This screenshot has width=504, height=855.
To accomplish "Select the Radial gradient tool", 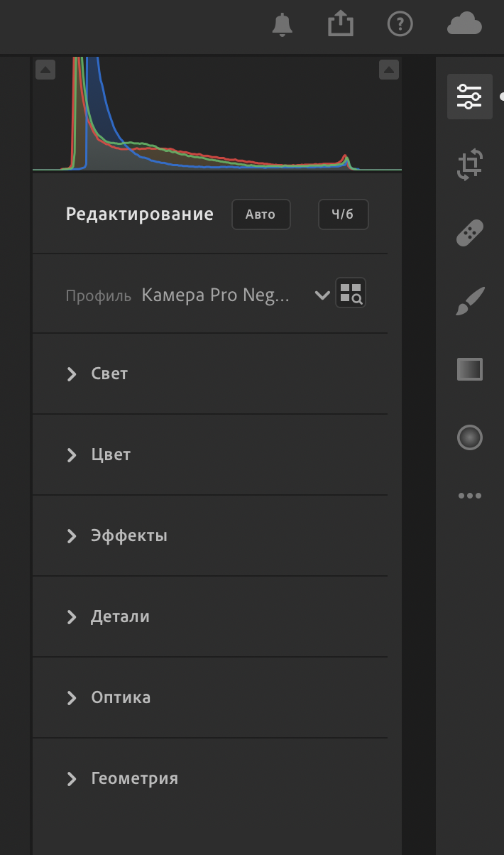I will click(470, 437).
